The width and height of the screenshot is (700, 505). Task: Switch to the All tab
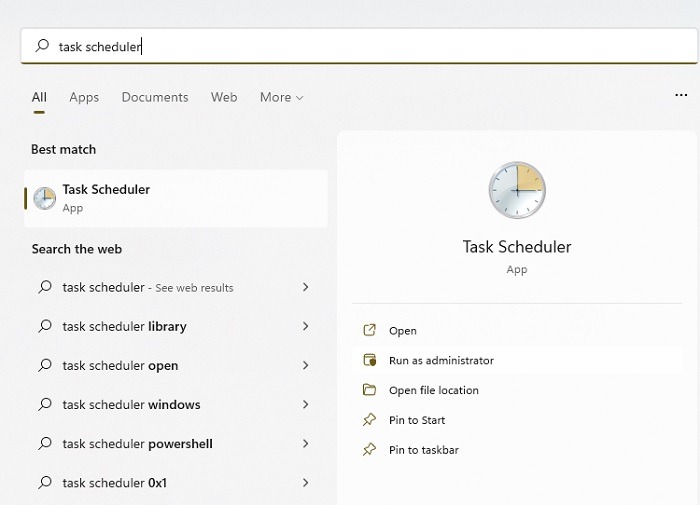coord(39,97)
